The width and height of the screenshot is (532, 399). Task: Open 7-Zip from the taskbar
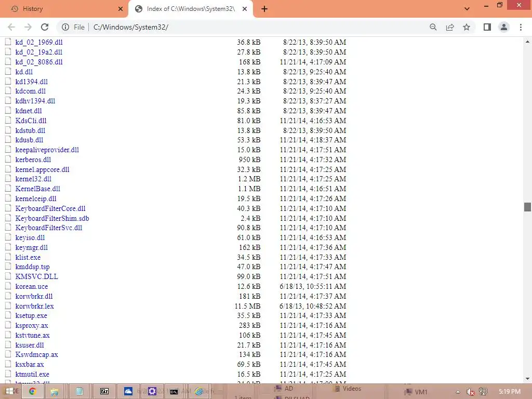coord(104,392)
